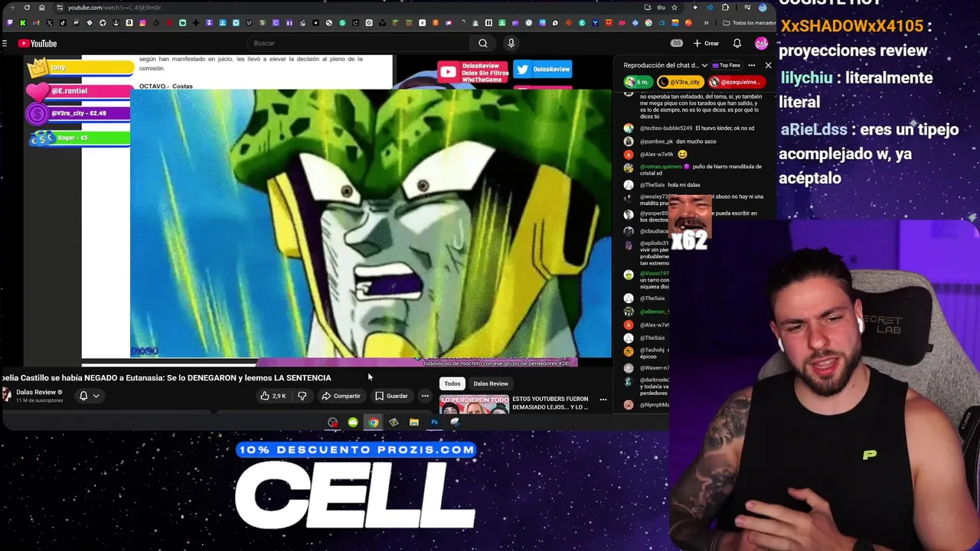Click the YouTube search magnifier button
This screenshot has width=980, height=551.
tap(482, 44)
